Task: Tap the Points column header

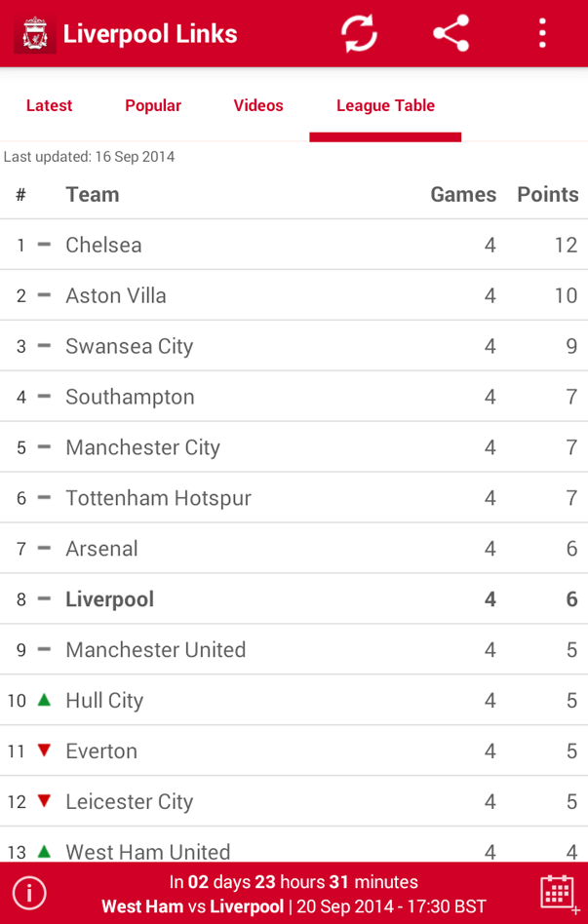Action: (547, 194)
